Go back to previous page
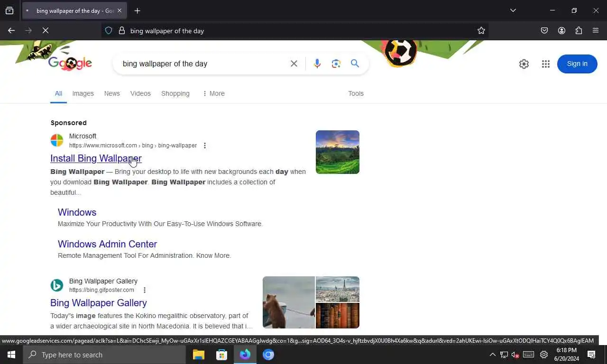 11,30
